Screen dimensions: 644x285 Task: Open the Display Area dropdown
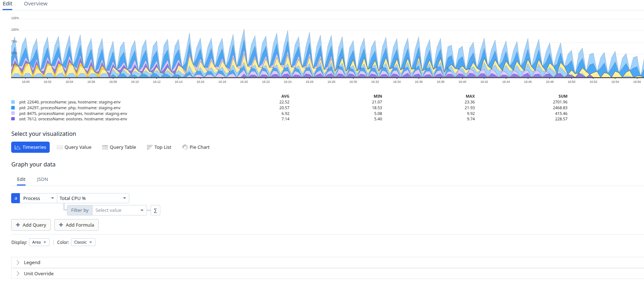coord(39,242)
